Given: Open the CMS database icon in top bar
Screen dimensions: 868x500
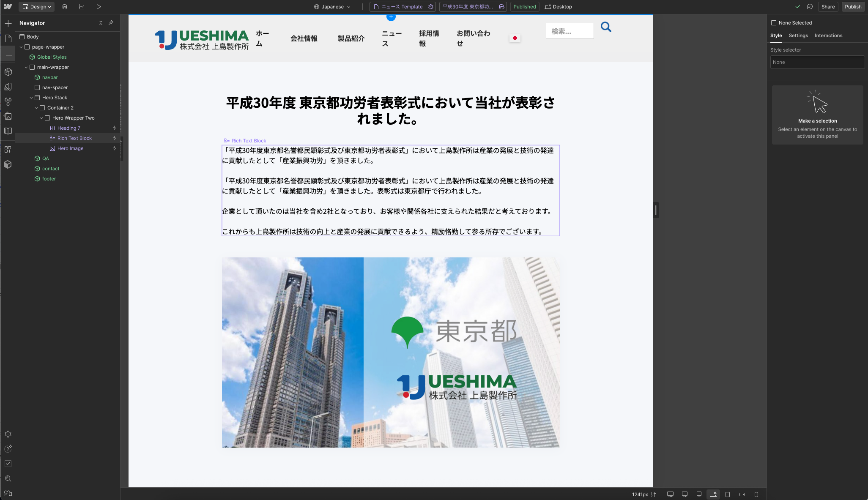Looking at the screenshot, I should click(x=65, y=7).
